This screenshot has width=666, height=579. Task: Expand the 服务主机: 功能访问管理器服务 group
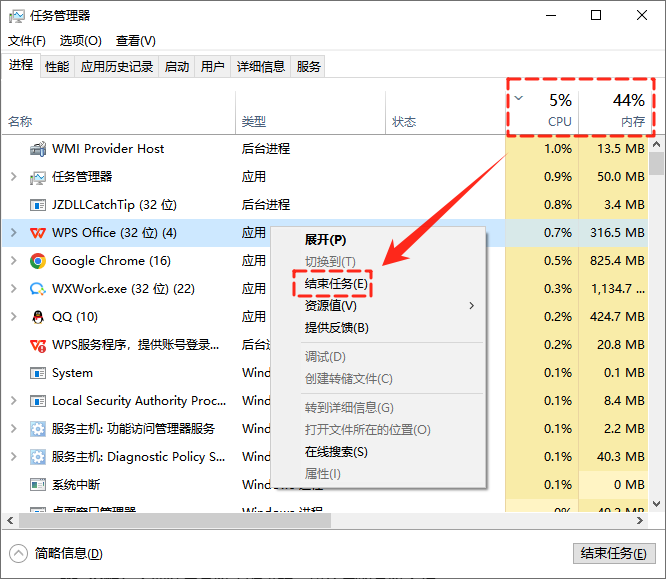coord(14,429)
